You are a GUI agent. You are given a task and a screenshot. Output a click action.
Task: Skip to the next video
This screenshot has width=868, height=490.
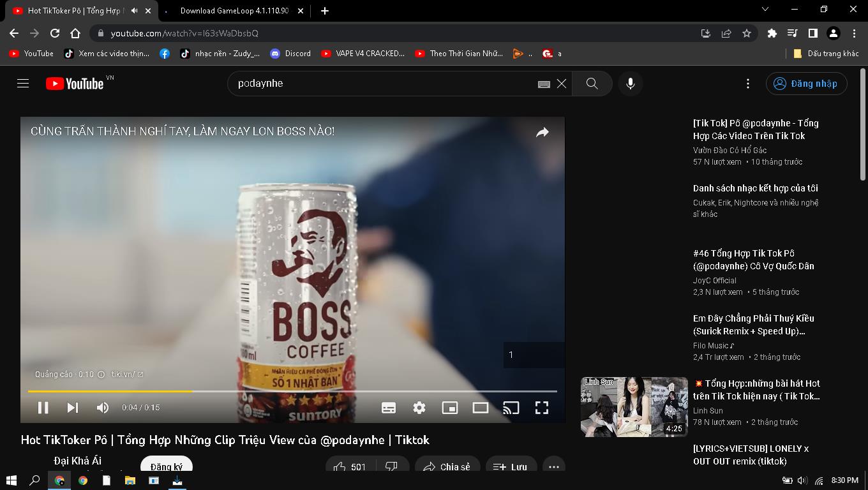73,408
